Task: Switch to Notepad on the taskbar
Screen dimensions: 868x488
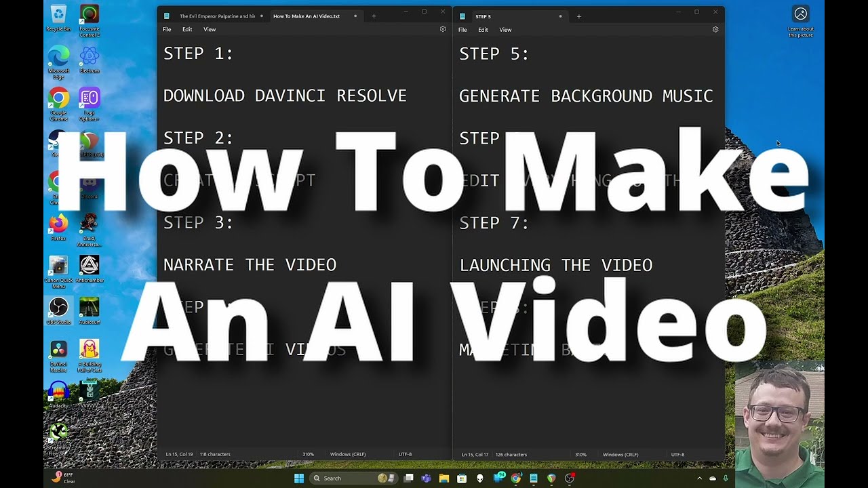Action: tap(534, 478)
